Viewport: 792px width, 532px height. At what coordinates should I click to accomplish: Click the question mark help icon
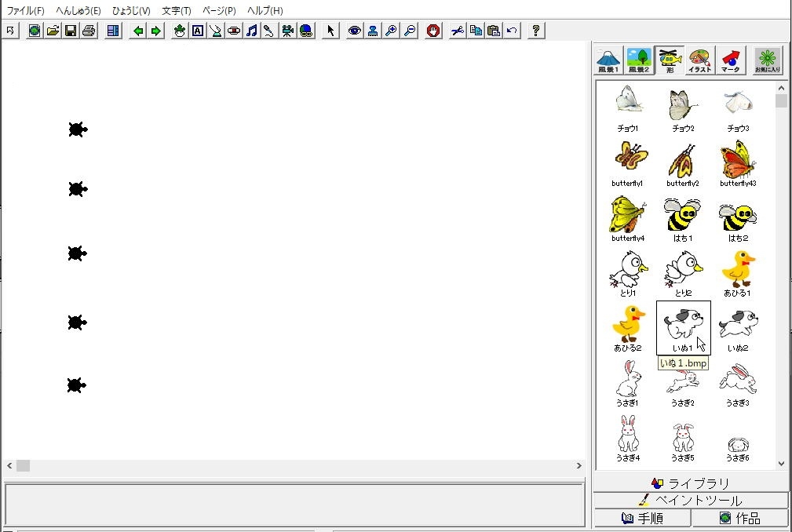536,31
